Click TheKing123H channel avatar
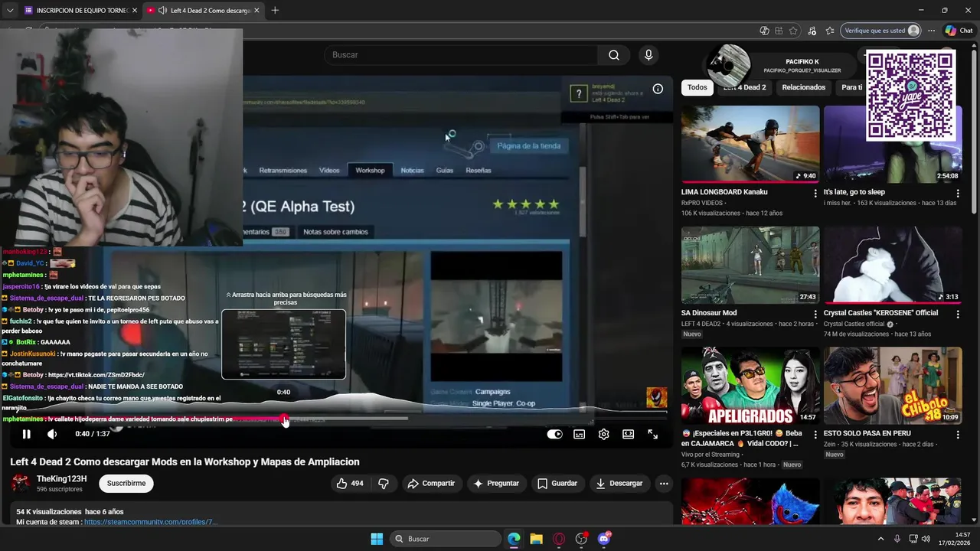The height and width of the screenshot is (551, 980). [x=21, y=483]
